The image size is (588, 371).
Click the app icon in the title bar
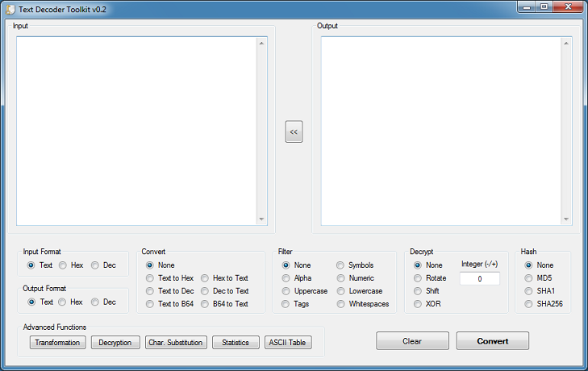pos(10,7)
